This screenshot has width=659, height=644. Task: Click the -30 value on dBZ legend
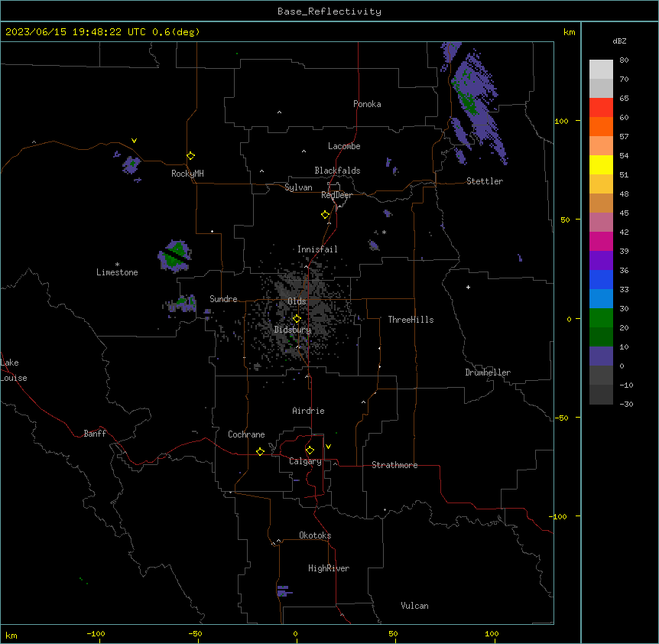click(626, 404)
